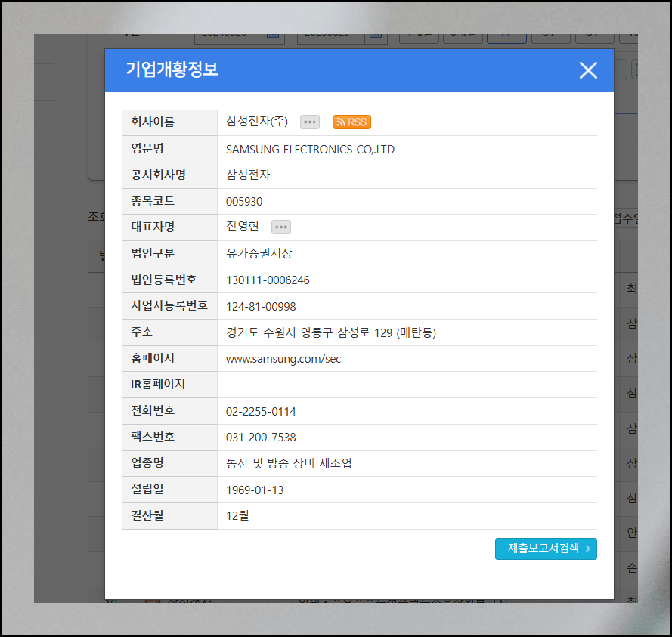Click the 종목코드 row label

(153, 201)
